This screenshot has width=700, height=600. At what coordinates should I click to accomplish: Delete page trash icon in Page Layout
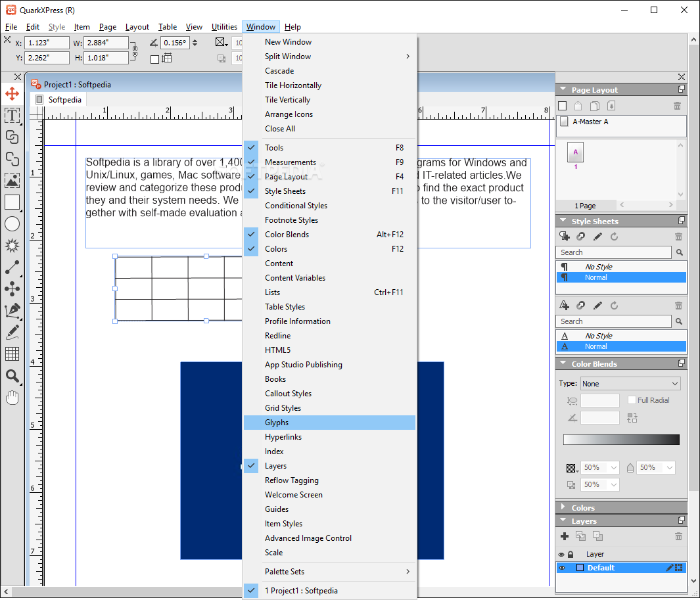(677, 106)
